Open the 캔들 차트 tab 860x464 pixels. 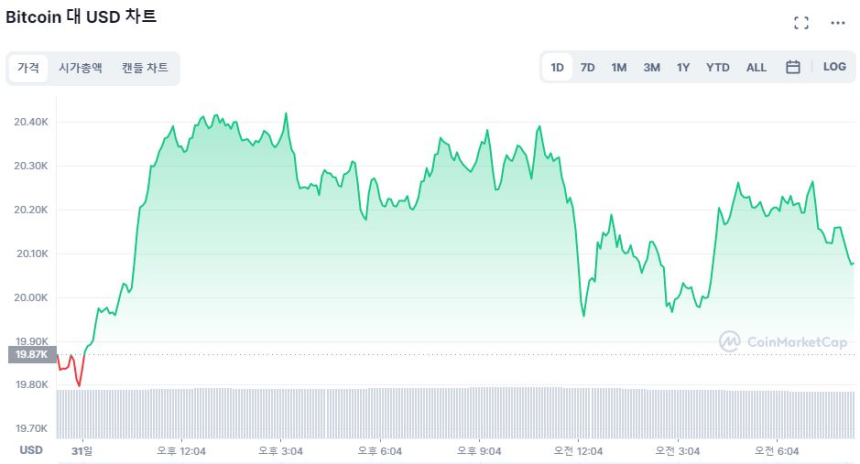(x=145, y=68)
